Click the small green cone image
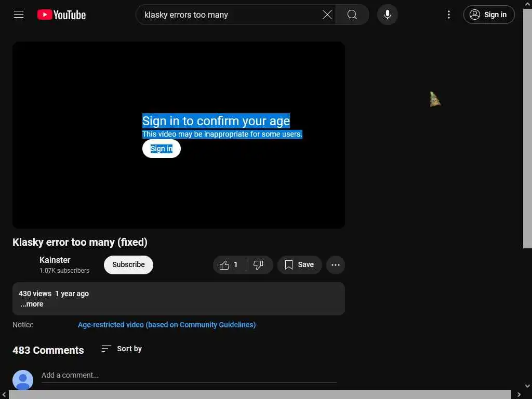Screen dimensions: 532x399 (x=435, y=99)
